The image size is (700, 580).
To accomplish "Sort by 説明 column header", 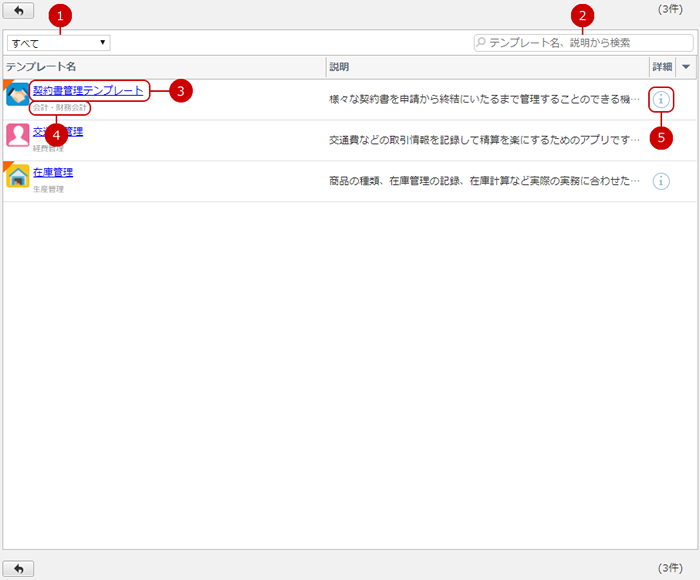I will click(339, 66).
